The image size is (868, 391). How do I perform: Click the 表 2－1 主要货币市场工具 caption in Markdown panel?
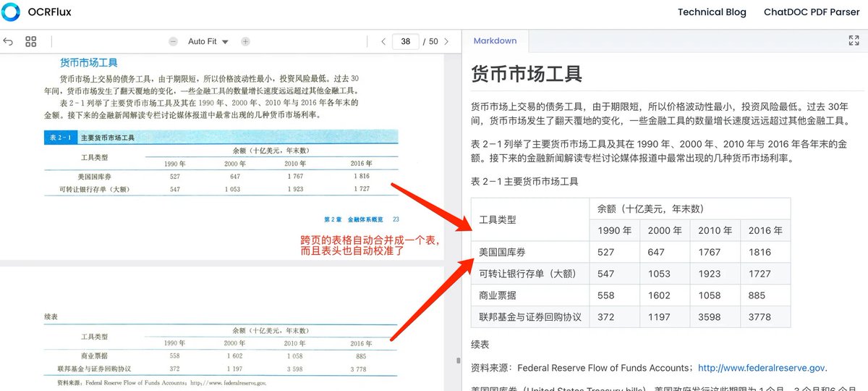coord(524,182)
